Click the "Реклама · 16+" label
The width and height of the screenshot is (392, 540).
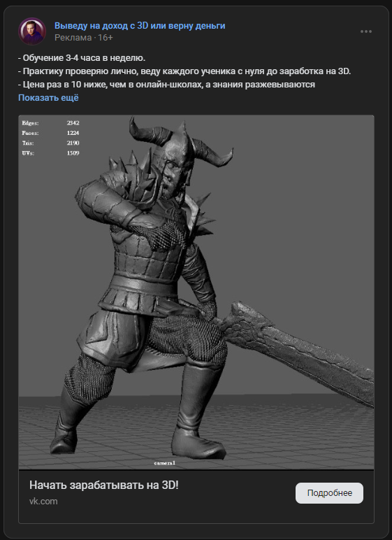click(x=84, y=38)
